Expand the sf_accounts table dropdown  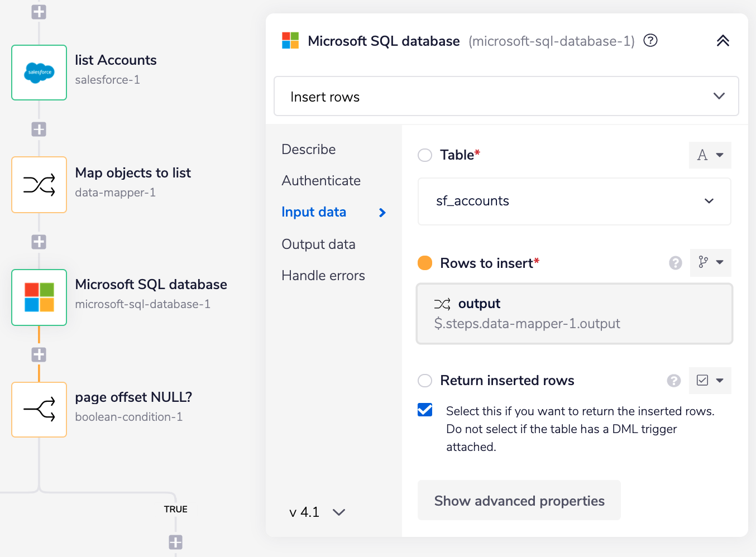(574, 201)
